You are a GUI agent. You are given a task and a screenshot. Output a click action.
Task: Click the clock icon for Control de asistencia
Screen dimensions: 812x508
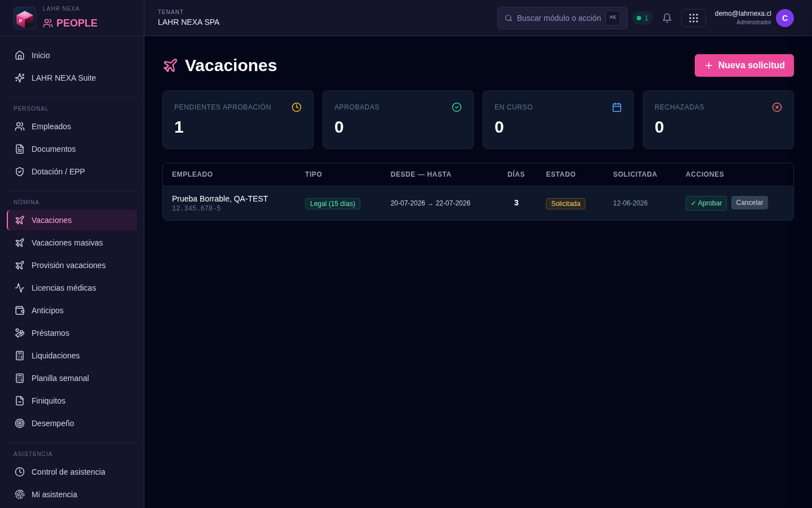pyautogui.click(x=20, y=472)
